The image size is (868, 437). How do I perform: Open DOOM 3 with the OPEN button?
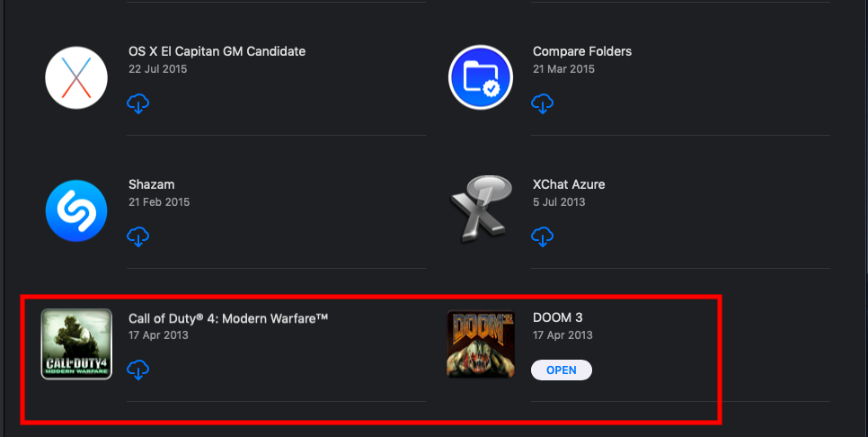[x=562, y=370]
